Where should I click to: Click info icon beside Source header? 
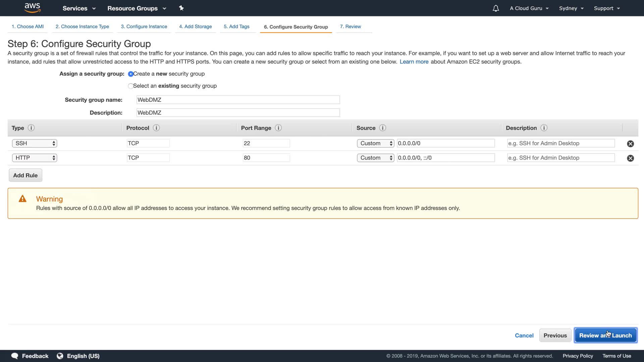point(382,128)
